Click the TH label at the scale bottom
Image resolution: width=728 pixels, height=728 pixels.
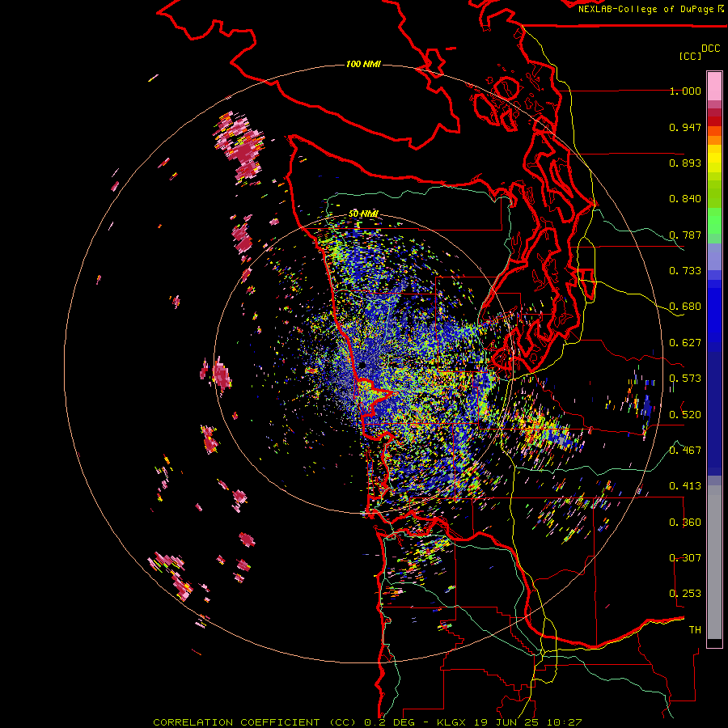pyautogui.click(x=695, y=630)
